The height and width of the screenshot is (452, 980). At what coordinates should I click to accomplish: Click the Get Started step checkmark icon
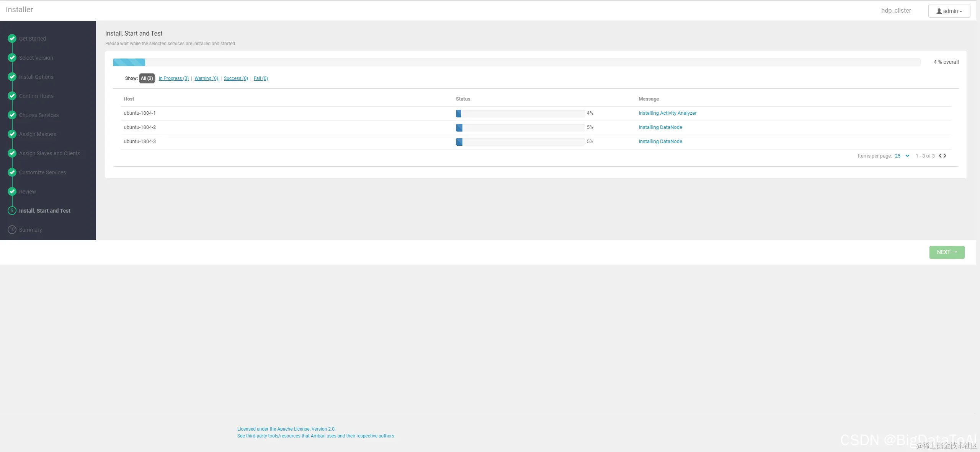tap(12, 39)
